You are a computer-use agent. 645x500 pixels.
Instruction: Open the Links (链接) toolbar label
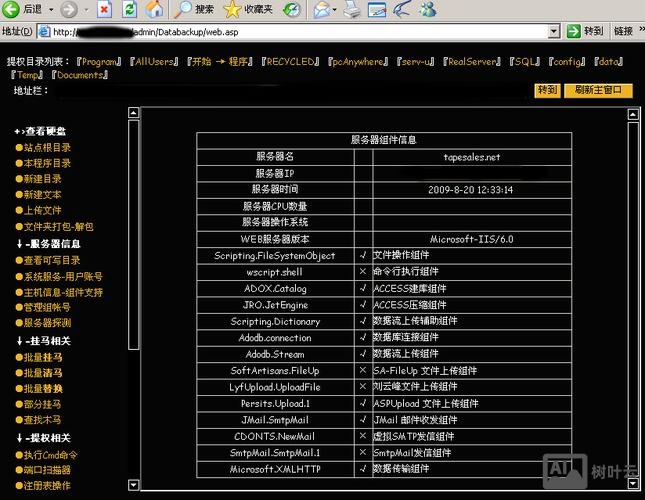point(623,31)
